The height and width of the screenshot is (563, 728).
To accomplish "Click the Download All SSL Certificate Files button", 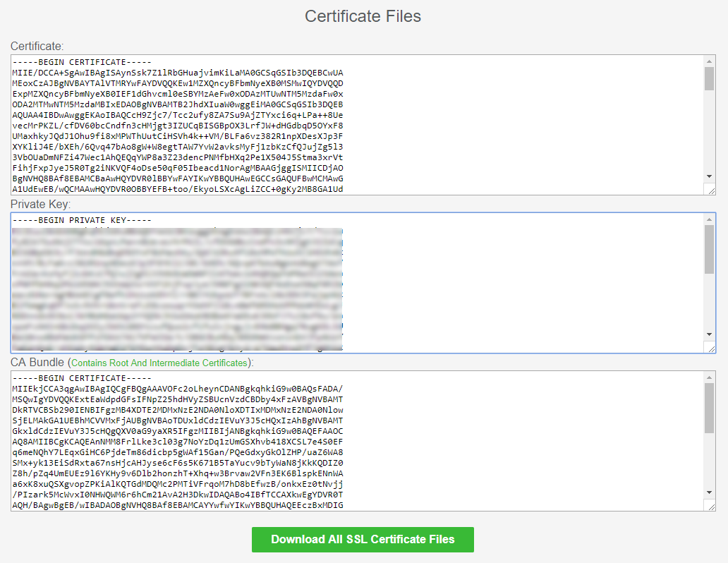I will coord(363,539).
